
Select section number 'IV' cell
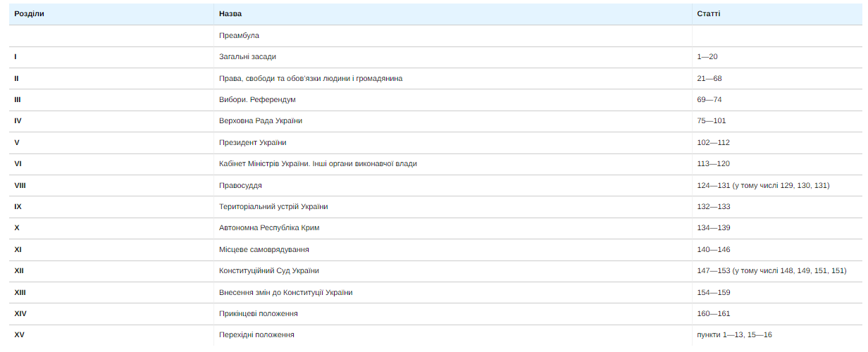pos(111,121)
